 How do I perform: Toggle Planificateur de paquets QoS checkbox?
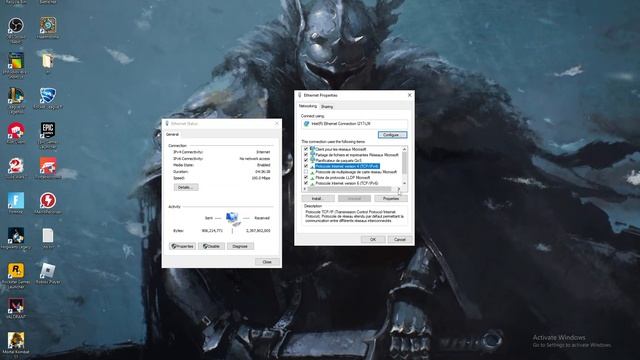click(306, 160)
